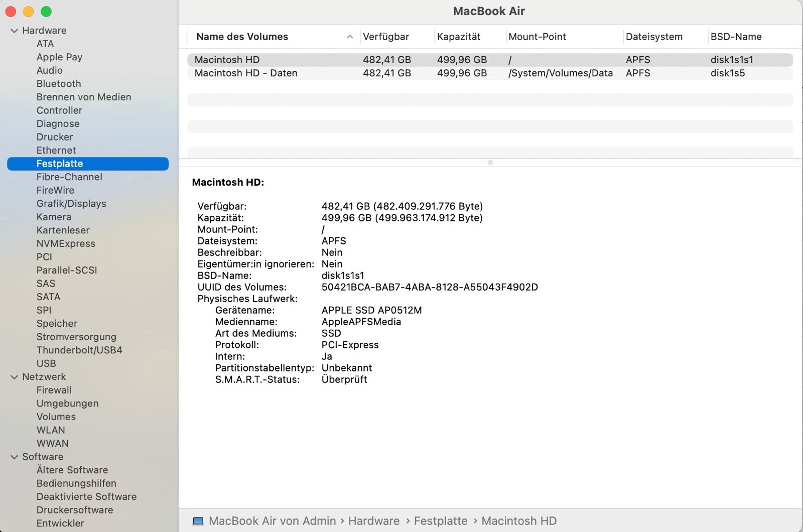803x532 pixels.
Task: Click the yellow minimize window button
Action: pyautogui.click(x=29, y=12)
